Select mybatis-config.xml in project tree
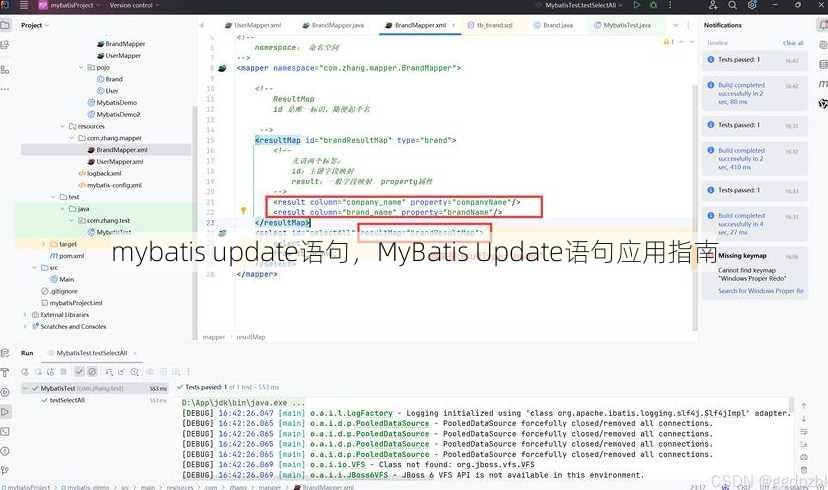 click(x=110, y=185)
